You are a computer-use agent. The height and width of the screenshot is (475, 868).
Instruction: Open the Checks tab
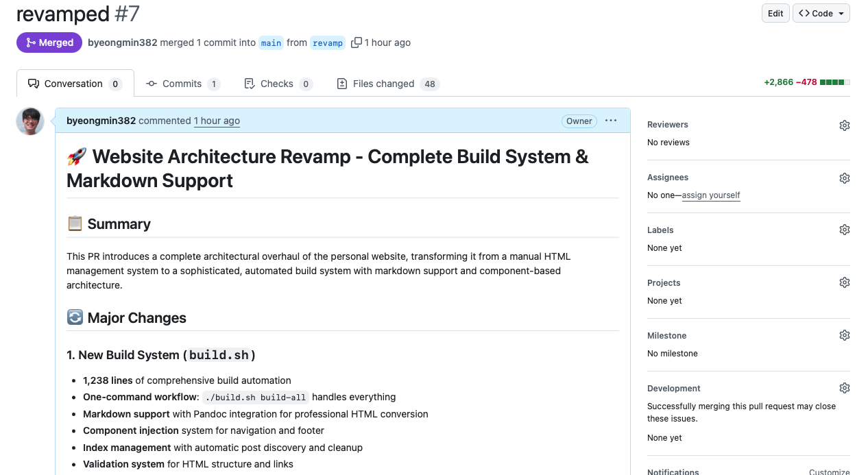tap(278, 84)
